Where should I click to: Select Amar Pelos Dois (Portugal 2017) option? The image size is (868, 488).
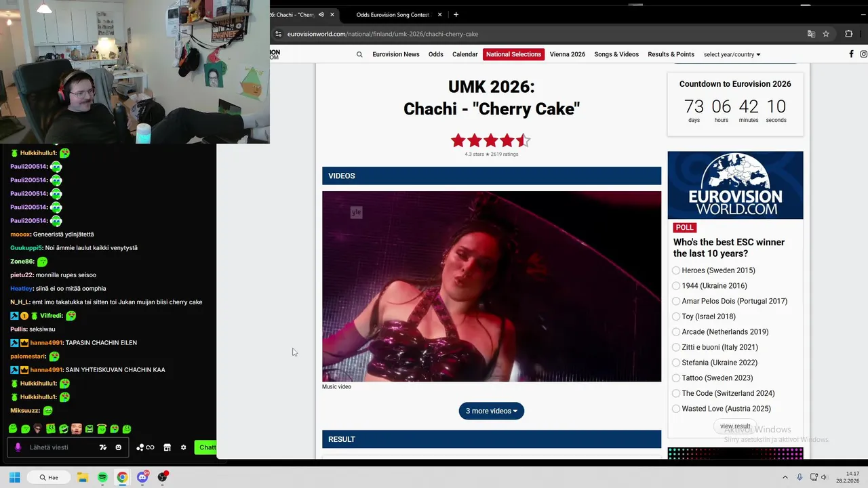676,301
